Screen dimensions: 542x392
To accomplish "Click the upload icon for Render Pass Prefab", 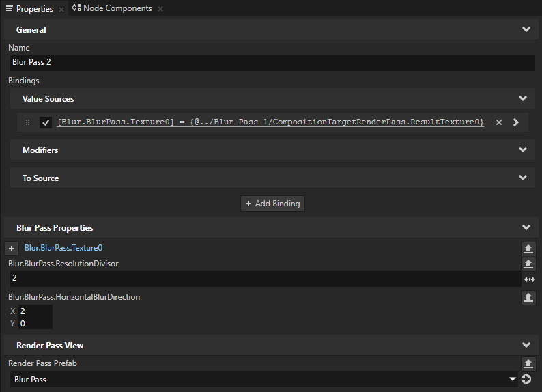I will tap(528, 363).
